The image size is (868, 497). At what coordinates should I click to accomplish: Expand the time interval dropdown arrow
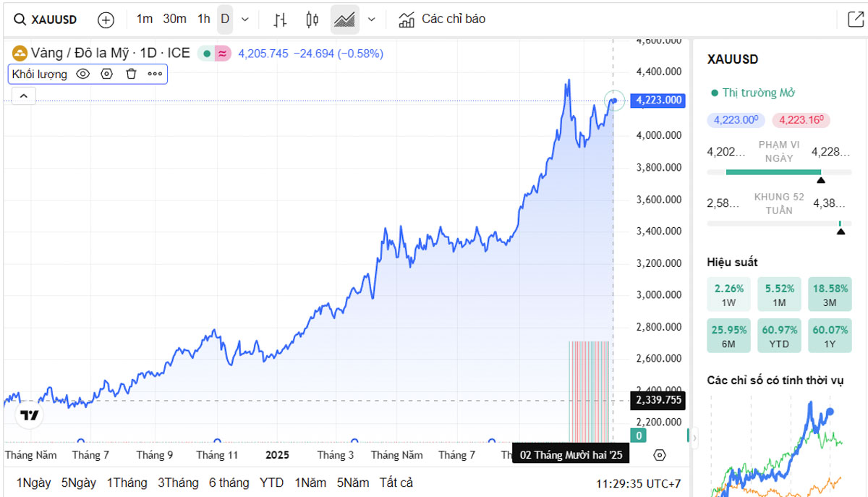(245, 20)
